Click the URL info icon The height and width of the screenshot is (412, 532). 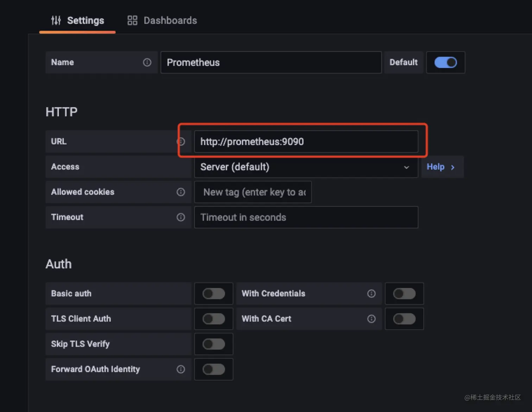181,141
